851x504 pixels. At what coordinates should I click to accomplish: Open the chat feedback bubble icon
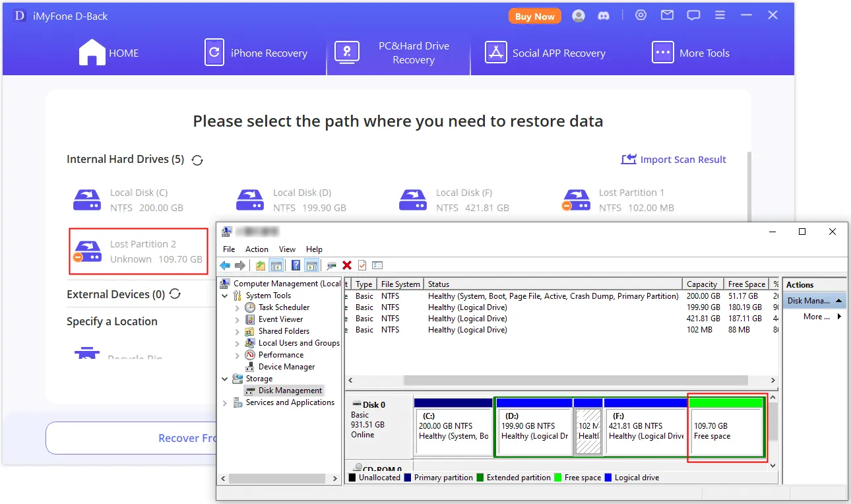click(x=693, y=15)
